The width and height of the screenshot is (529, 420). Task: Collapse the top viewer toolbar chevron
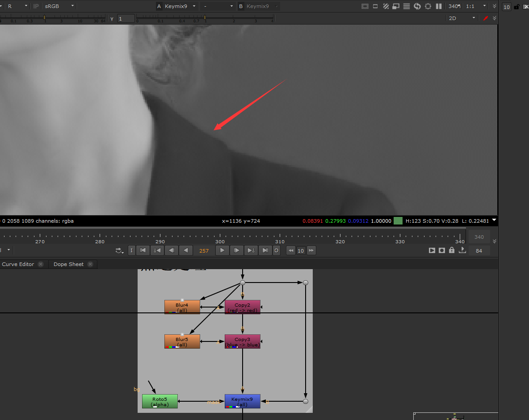[x=495, y=6]
